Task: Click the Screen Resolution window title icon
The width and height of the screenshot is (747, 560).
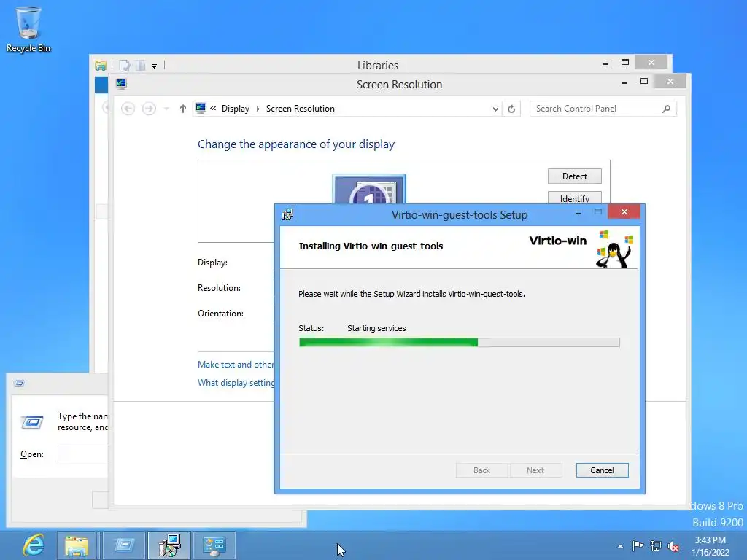Action: tap(121, 85)
